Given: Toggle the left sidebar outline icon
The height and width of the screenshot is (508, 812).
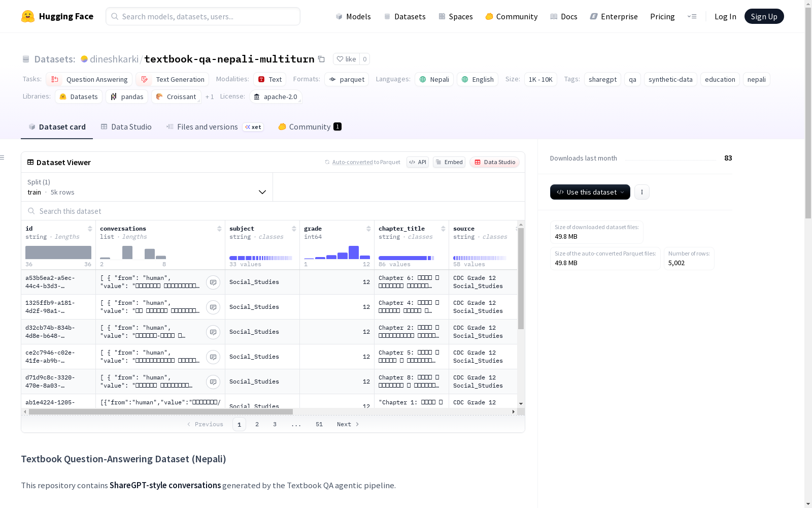Looking at the screenshot, I should tap(3, 157).
